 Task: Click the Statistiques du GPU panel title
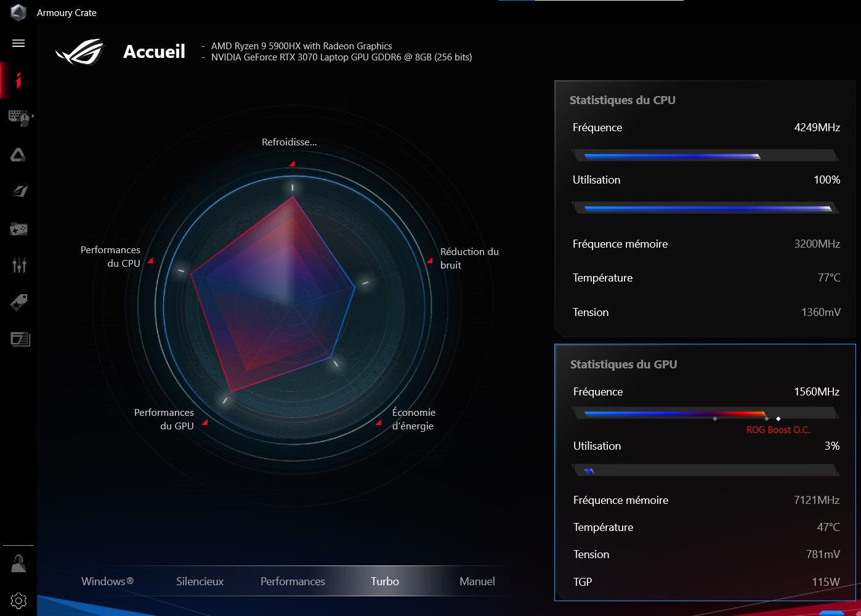click(x=623, y=365)
